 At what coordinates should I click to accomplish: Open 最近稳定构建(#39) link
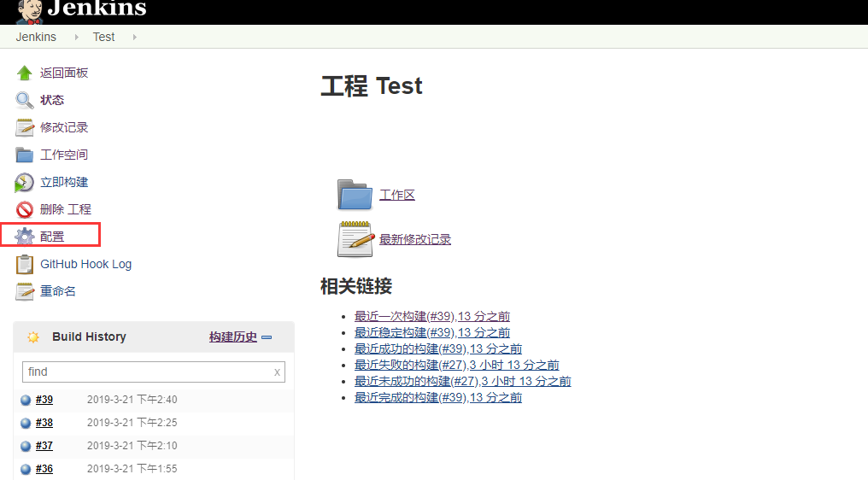coord(431,332)
